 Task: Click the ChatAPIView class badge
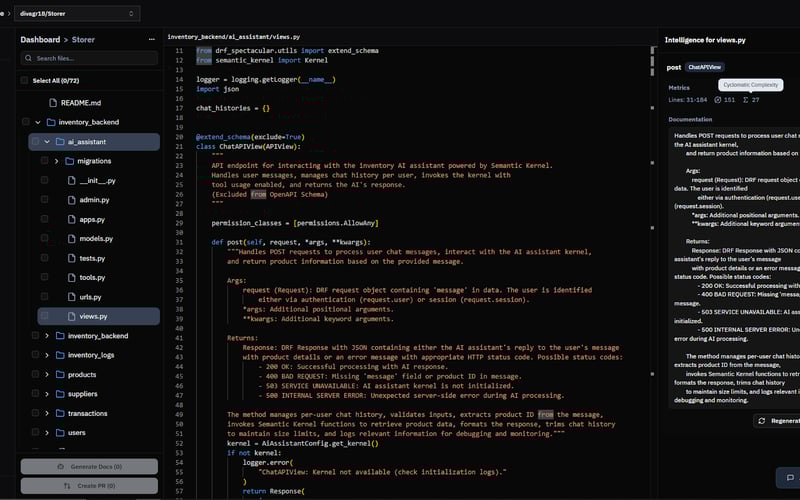(x=705, y=67)
